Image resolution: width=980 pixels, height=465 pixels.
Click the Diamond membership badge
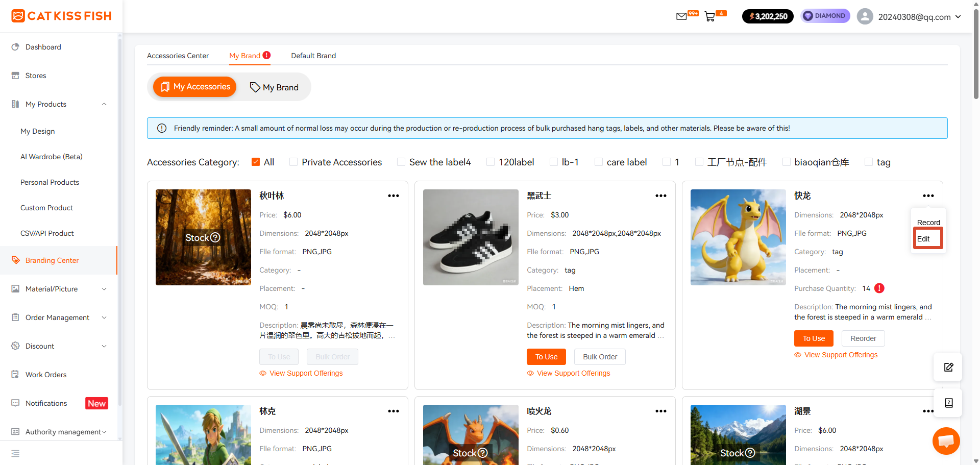[x=825, y=16]
